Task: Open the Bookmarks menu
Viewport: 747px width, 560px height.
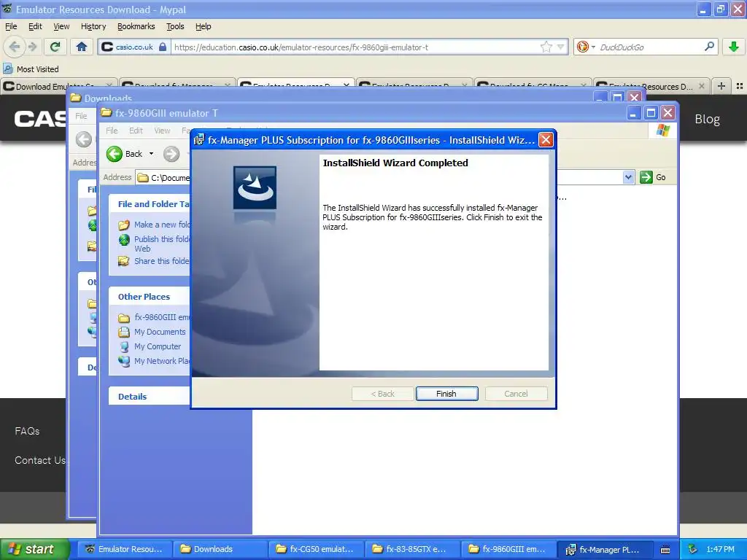Action: [x=136, y=26]
